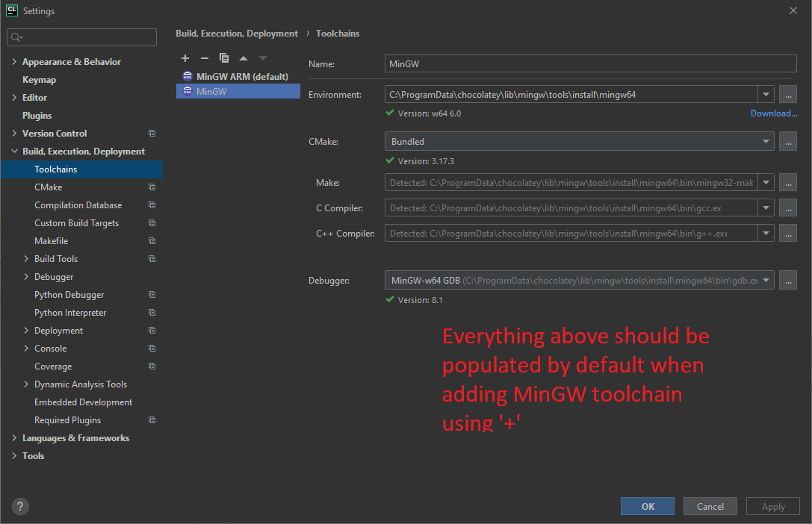Copy the selected toolchain

(223, 58)
